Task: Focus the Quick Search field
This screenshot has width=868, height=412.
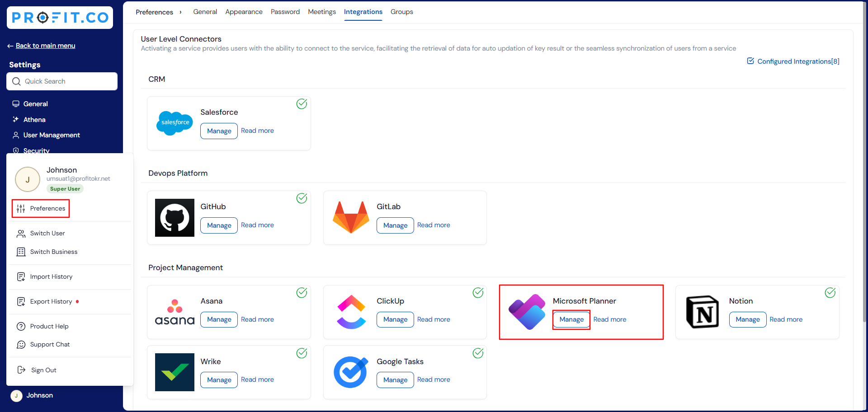Action: point(62,81)
